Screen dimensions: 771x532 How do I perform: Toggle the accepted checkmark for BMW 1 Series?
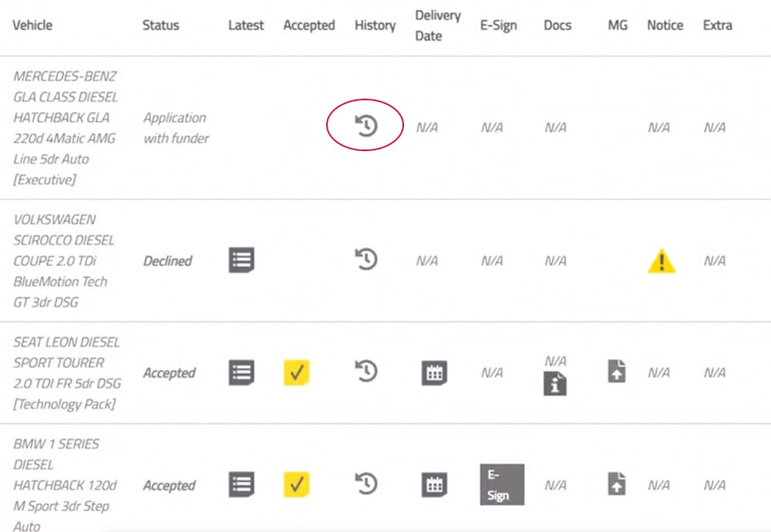pos(297,485)
